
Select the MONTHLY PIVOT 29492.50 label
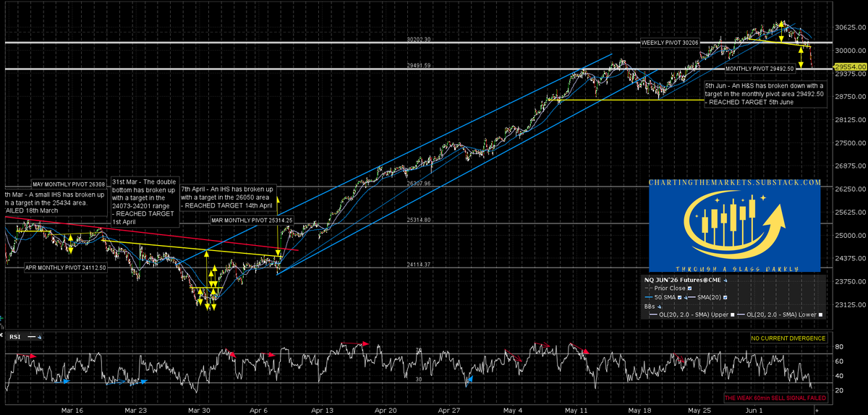click(x=760, y=69)
